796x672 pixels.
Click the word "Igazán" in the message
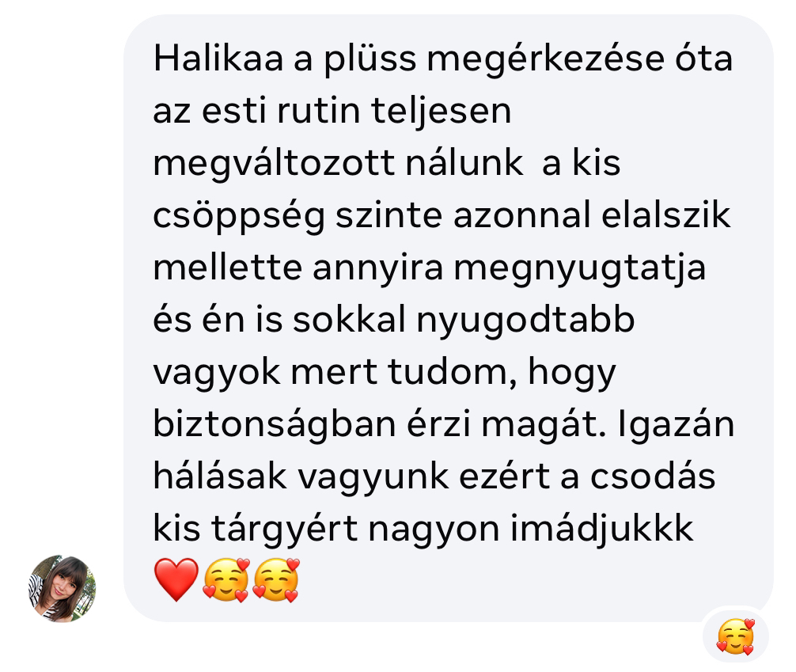click(677, 424)
